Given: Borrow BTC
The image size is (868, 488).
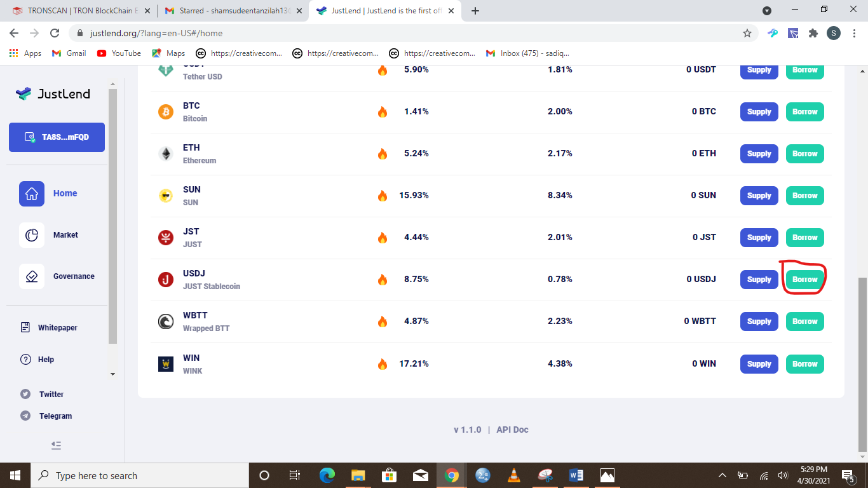Looking at the screenshot, I should tap(805, 112).
